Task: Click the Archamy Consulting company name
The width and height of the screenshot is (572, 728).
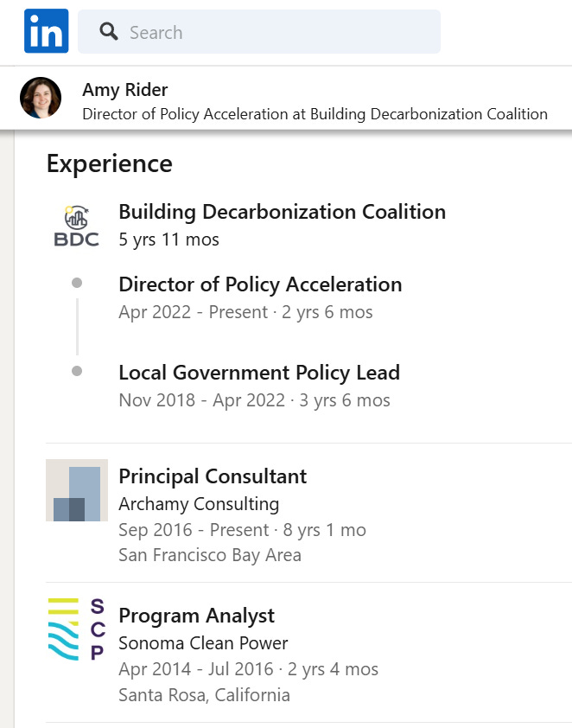Action: 199,504
